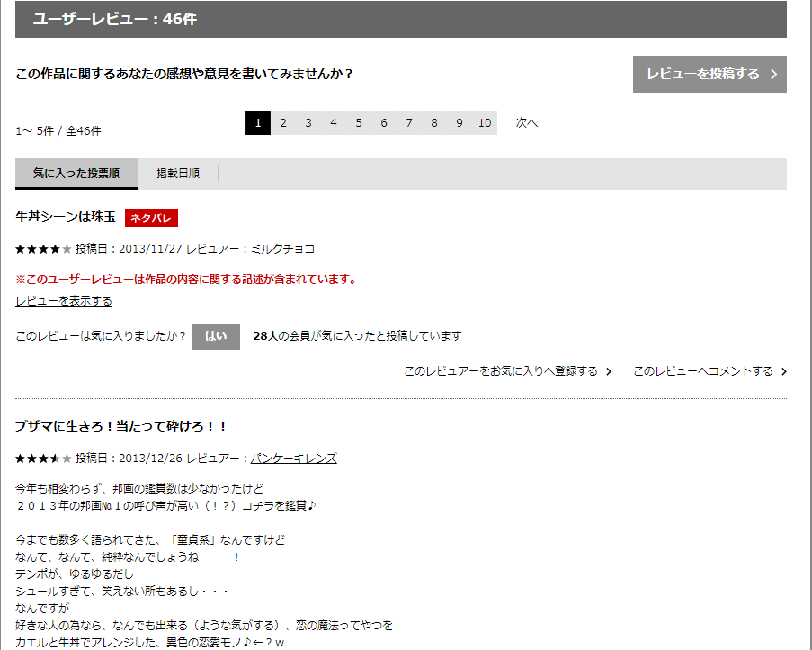812x650 pixels.
Task: Select current page 1 in pagination
Action: [258, 123]
